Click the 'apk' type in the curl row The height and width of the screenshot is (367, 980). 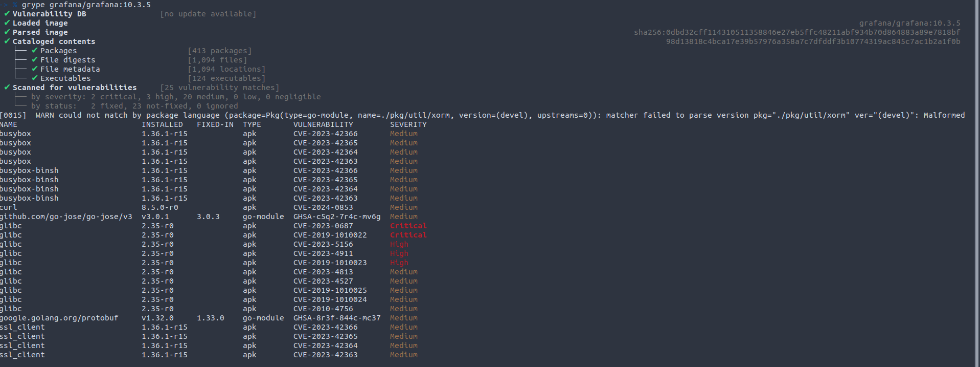tap(249, 207)
